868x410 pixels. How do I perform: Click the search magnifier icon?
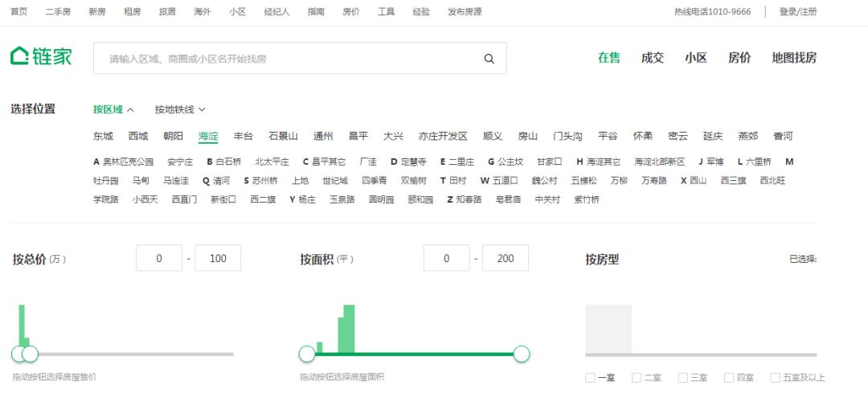[489, 59]
